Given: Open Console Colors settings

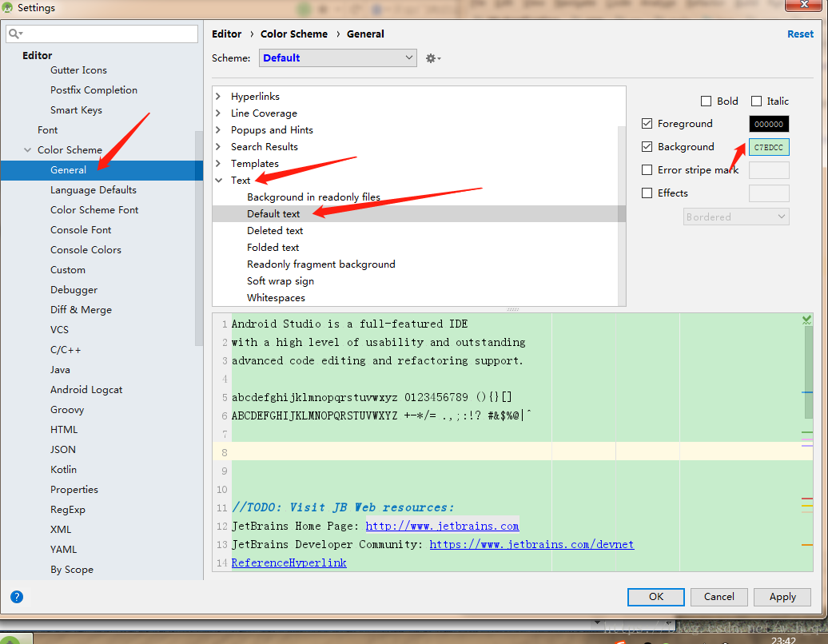Looking at the screenshot, I should [86, 250].
